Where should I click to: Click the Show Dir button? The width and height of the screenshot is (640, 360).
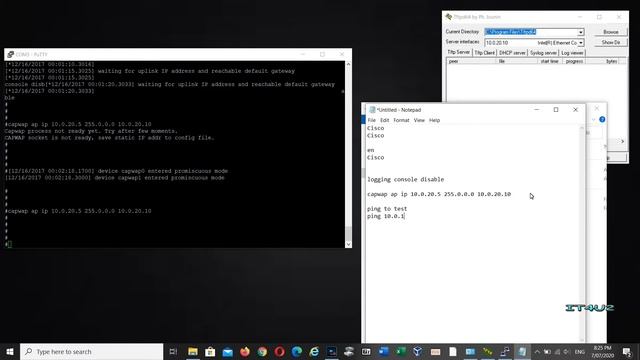pyautogui.click(x=611, y=42)
